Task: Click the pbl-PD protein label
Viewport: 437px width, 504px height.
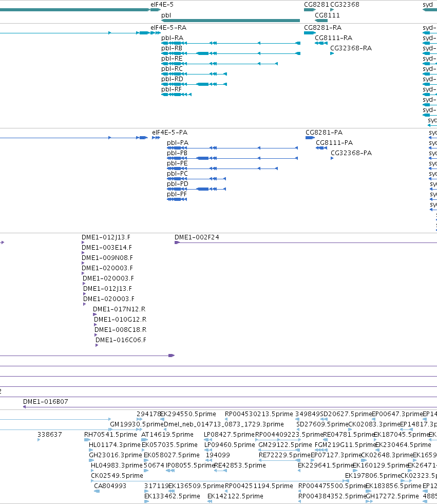Action: tap(178, 184)
